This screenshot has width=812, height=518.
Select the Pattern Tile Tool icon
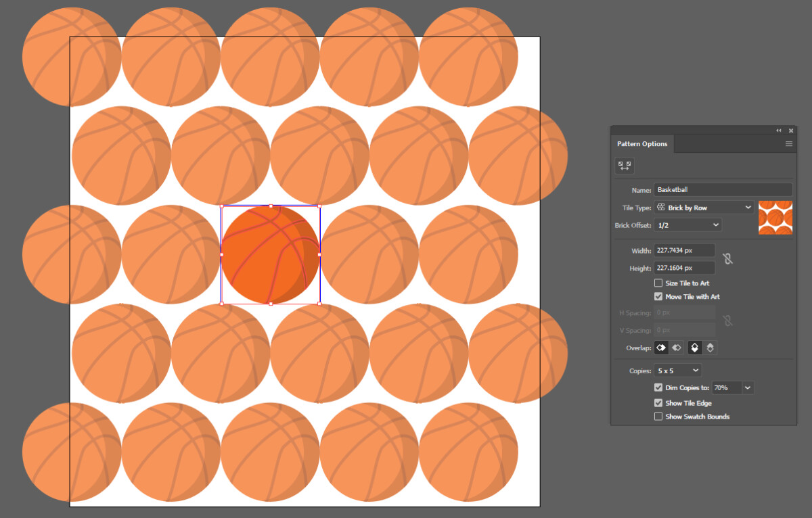click(x=624, y=165)
